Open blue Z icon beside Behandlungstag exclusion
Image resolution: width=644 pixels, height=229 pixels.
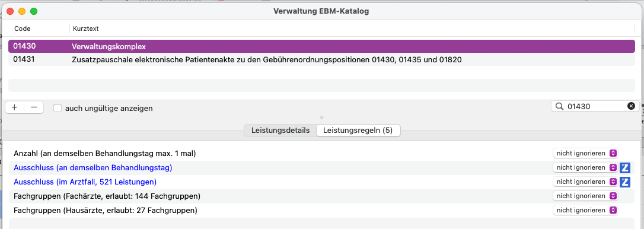click(624, 168)
